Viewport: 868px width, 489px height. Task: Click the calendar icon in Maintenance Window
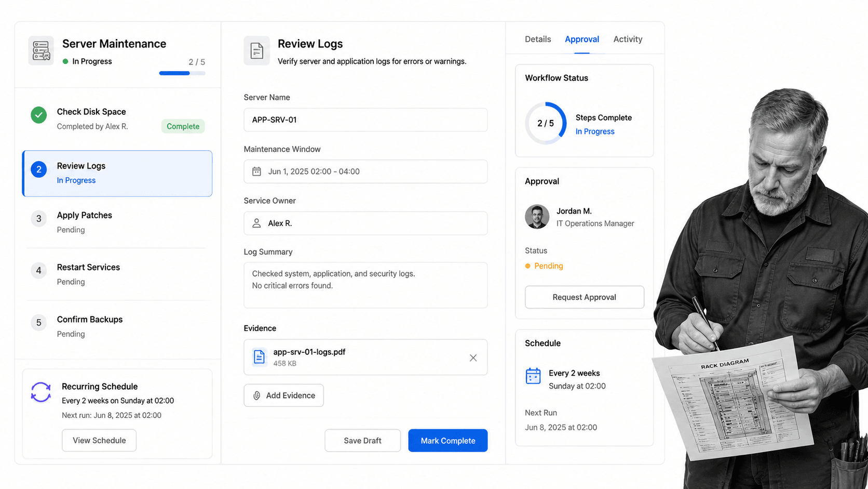coord(256,171)
